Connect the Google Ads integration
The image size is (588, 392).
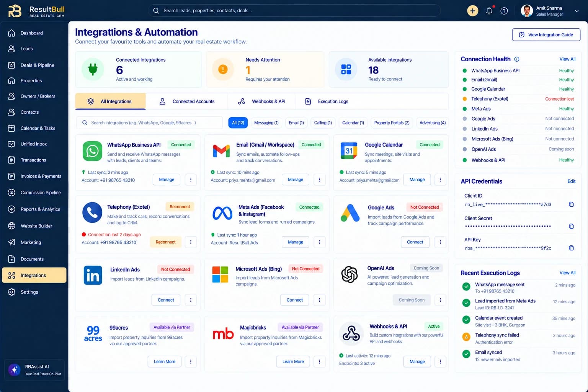pos(415,242)
